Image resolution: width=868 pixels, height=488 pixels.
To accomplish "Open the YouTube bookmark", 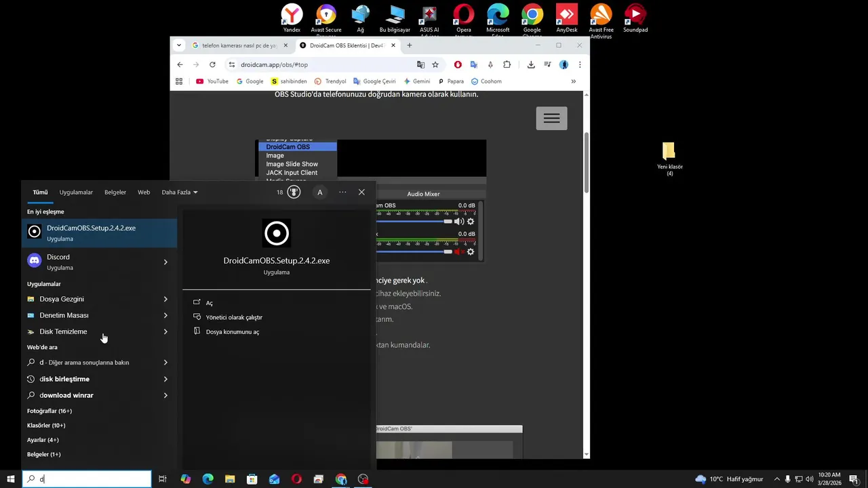I will click(x=212, y=81).
